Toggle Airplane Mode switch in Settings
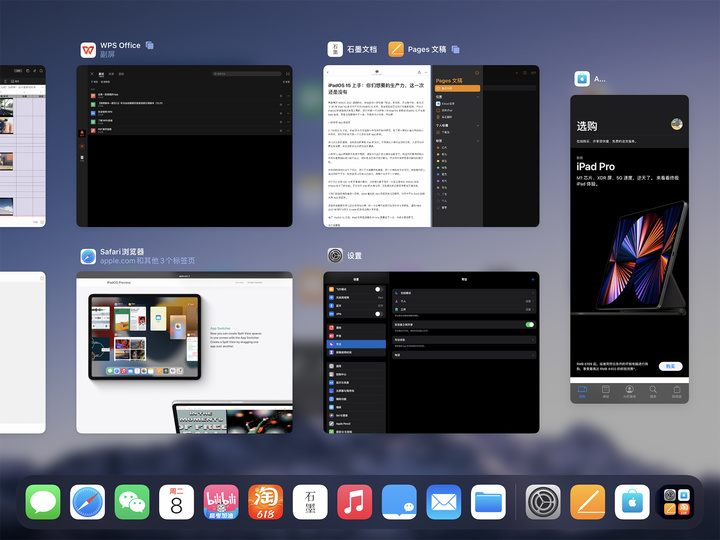Image resolution: width=720 pixels, height=540 pixels. point(378,289)
